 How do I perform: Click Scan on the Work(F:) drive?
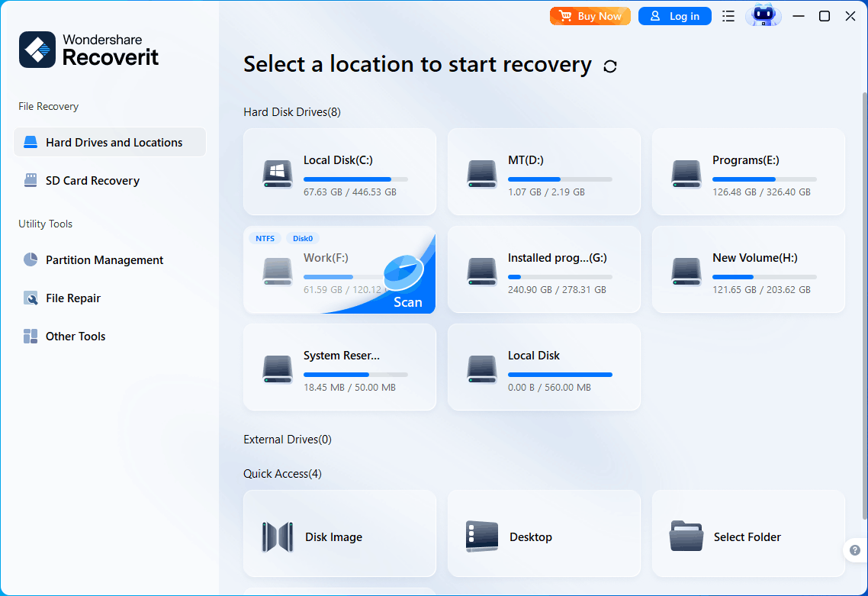408,302
